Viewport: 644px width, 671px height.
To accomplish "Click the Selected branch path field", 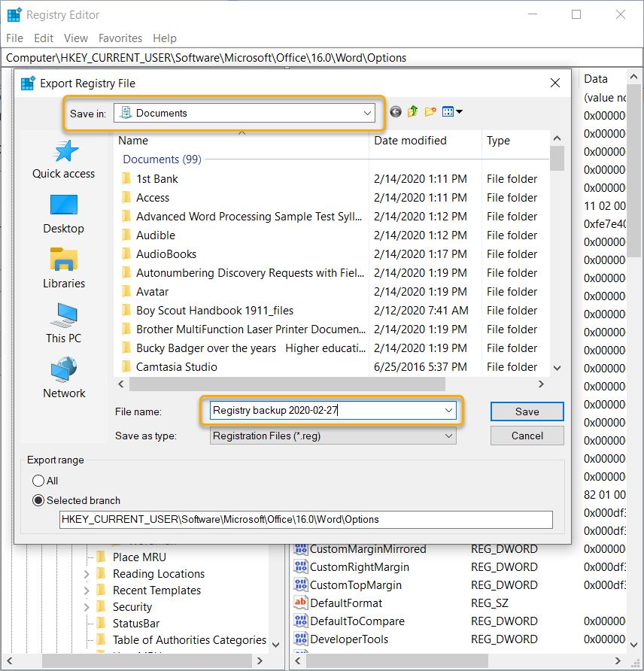I will click(306, 520).
